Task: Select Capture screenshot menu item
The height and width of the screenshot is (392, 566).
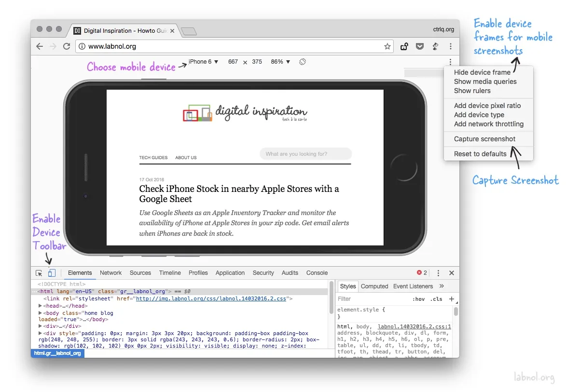Action: [484, 139]
